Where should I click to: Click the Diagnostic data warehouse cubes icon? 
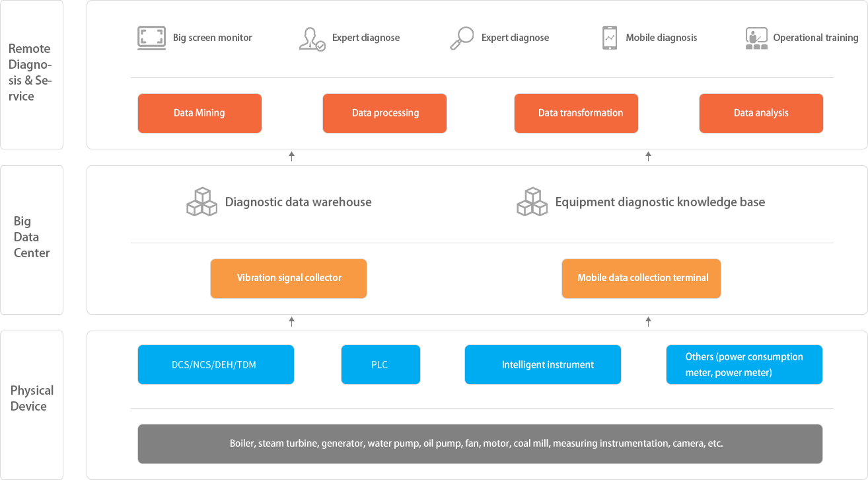pos(201,202)
